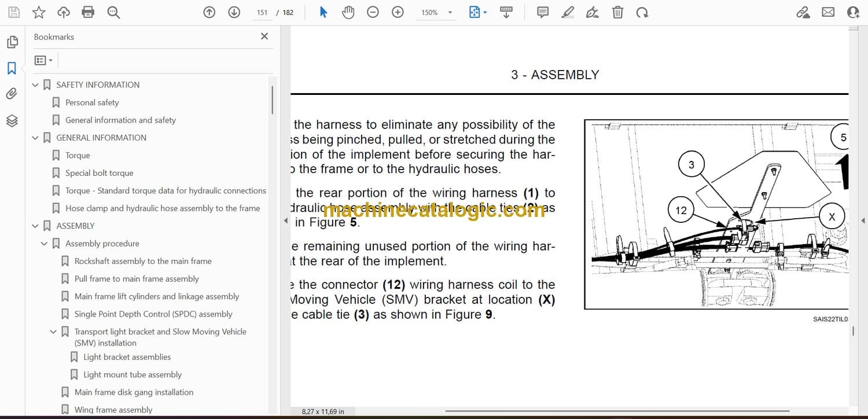Viewport: 868px width, 419px height.
Task: Open the Attachments paperclip panel
Action: point(12,94)
